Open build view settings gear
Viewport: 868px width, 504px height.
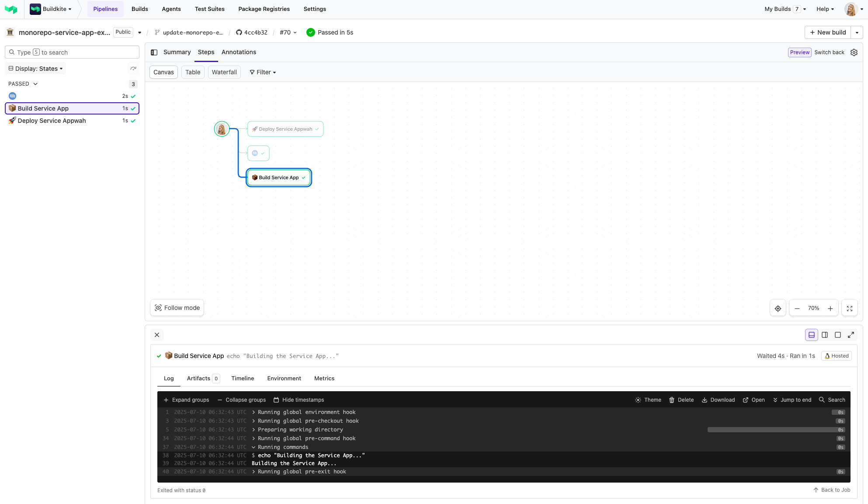(x=854, y=52)
